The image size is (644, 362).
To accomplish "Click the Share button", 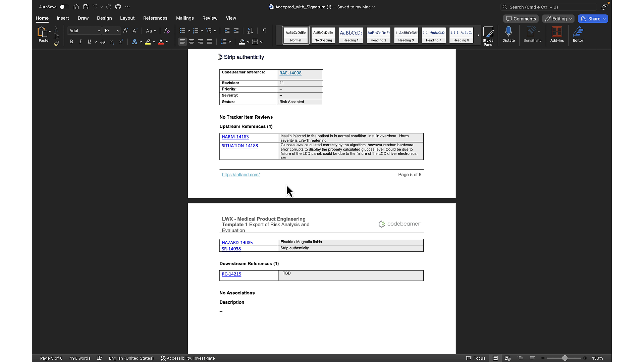I will click(x=593, y=19).
